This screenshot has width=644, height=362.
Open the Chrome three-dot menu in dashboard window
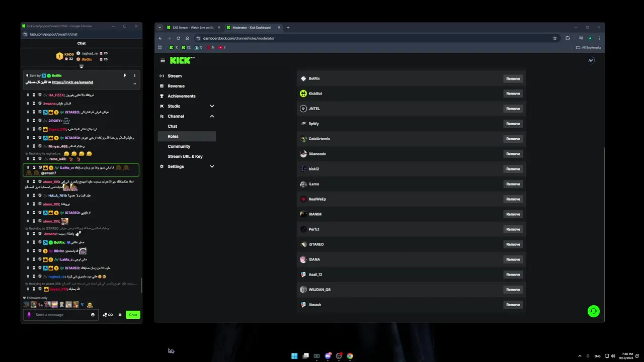(x=599, y=38)
